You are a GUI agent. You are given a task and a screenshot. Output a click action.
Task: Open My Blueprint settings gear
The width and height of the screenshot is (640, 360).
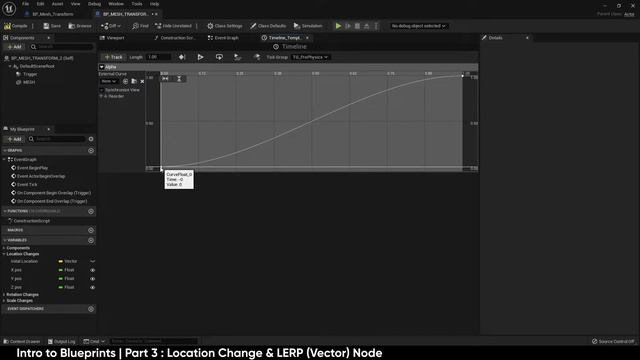(91, 140)
